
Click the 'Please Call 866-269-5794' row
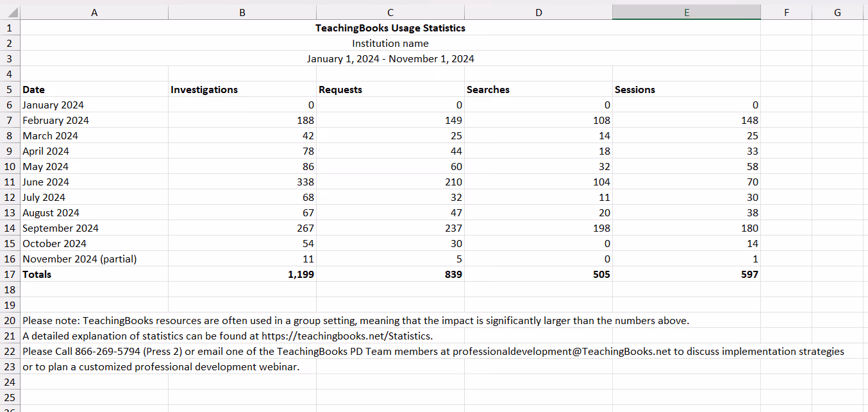coord(433,352)
